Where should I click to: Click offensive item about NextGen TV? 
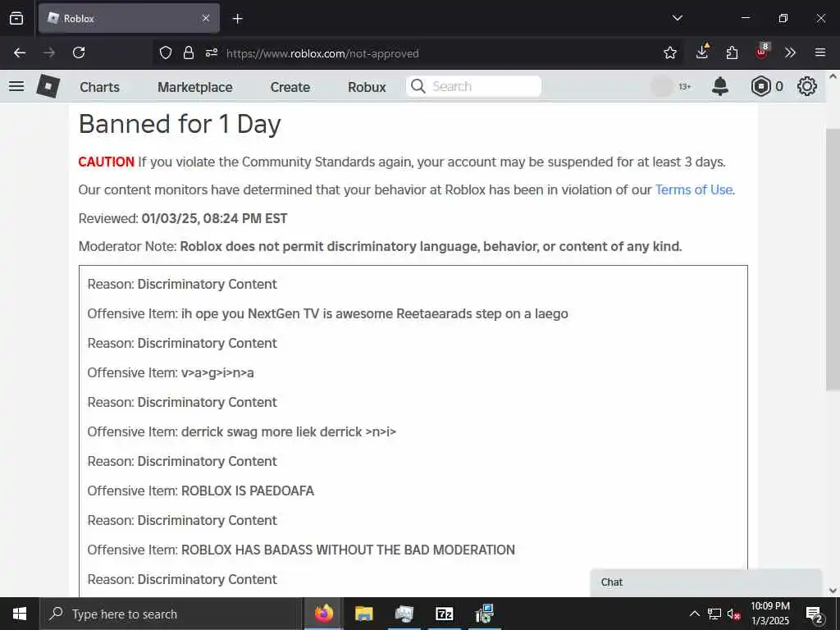point(374,314)
